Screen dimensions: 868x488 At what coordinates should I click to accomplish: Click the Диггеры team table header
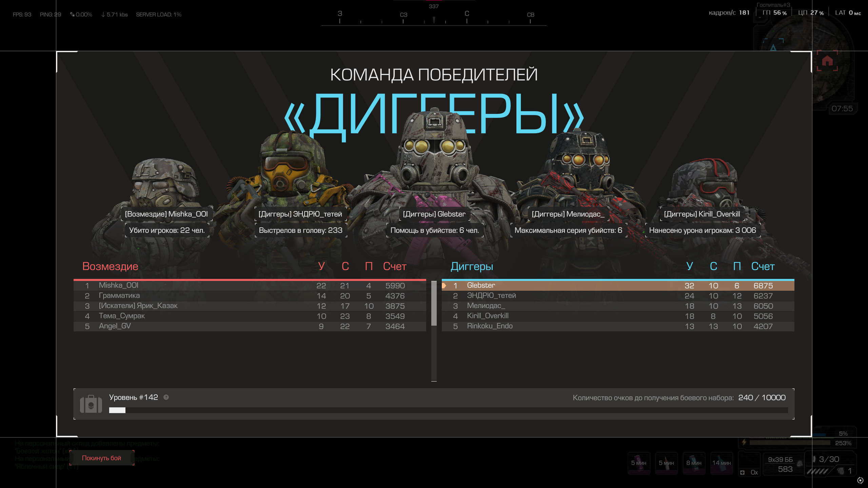[472, 266]
